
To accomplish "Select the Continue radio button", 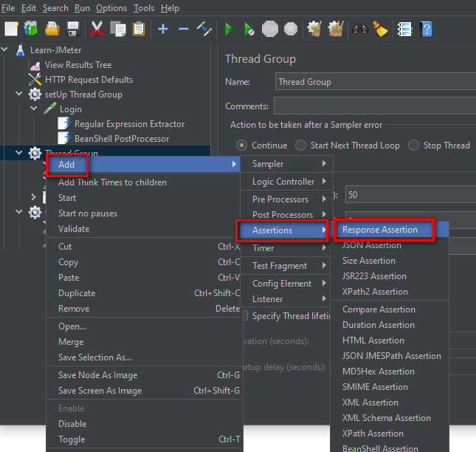I will pos(241,145).
